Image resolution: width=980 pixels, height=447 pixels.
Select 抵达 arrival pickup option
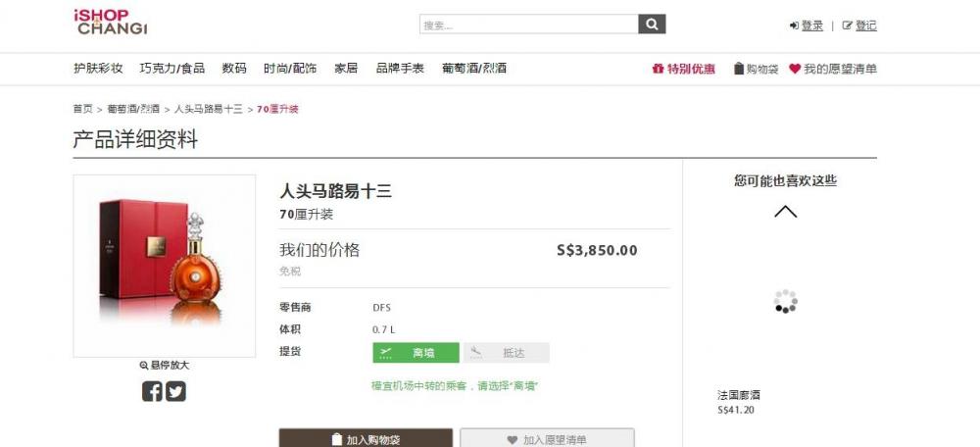(x=505, y=353)
